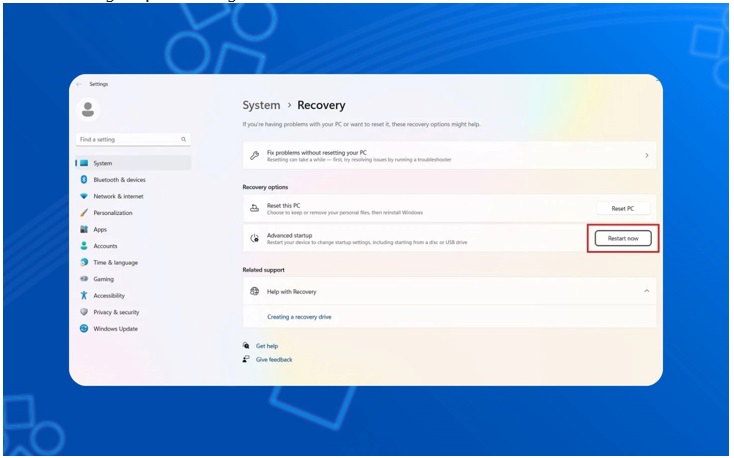Click the Time & language icon
This screenshot has height=458, width=734.
click(84, 262)
